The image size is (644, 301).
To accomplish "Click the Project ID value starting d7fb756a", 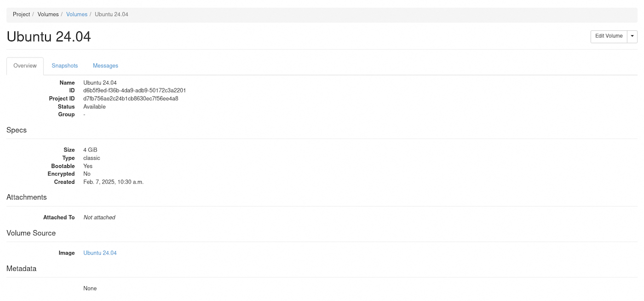I will [131, 98].
